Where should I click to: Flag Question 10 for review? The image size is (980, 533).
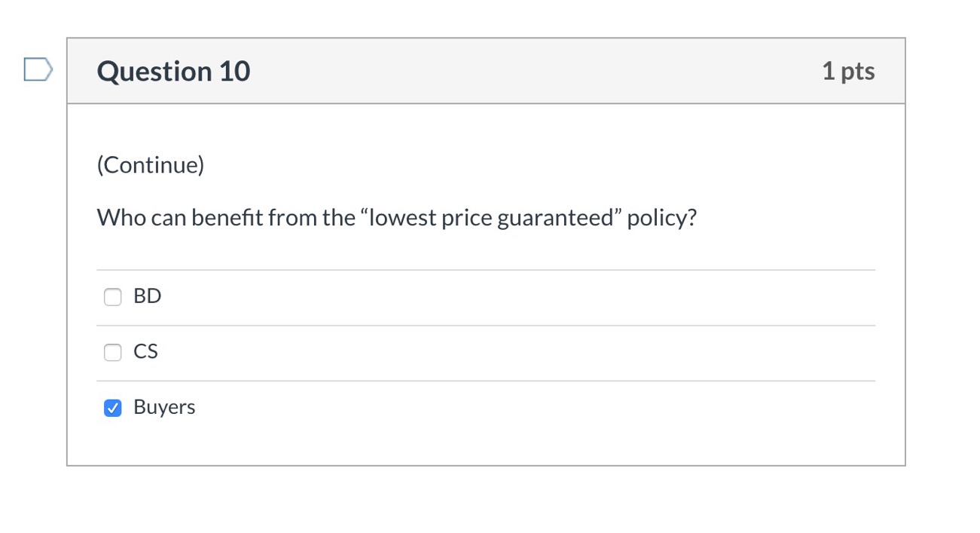pos(38,70)
